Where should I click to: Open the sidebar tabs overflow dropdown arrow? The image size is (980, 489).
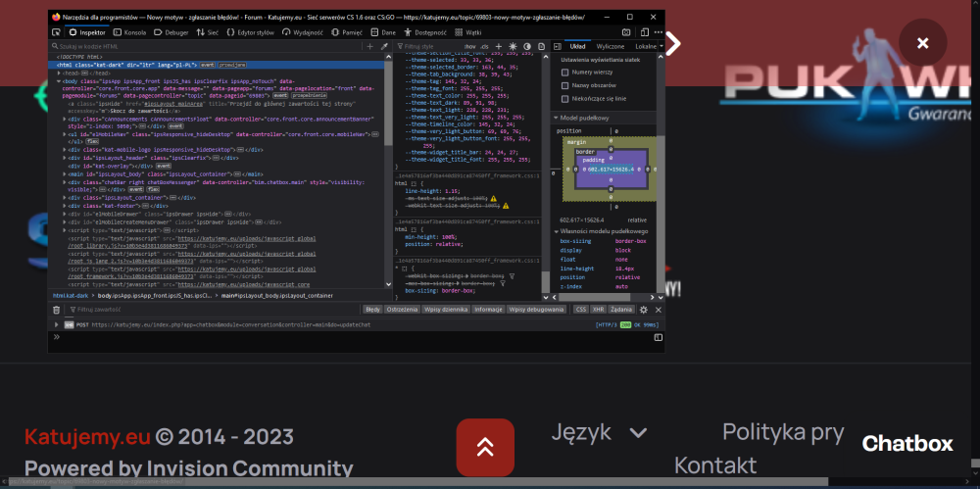[x=661, y=46]
